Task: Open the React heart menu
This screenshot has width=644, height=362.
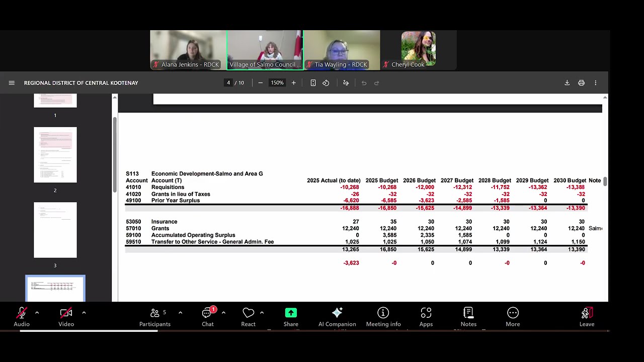Action: click(248, 317)
